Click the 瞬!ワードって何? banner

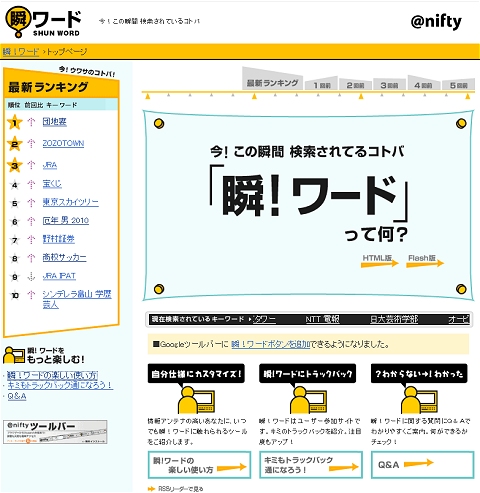click(x=308, y=205)
